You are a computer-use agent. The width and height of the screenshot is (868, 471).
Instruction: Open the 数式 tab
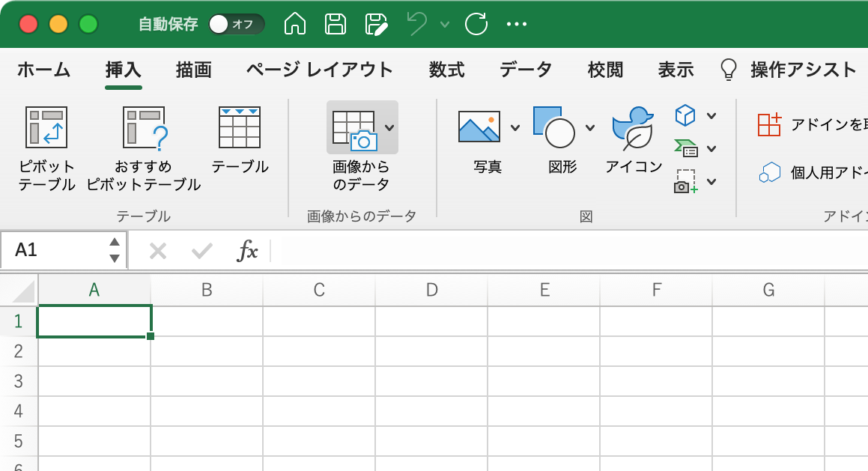point(447,70)
